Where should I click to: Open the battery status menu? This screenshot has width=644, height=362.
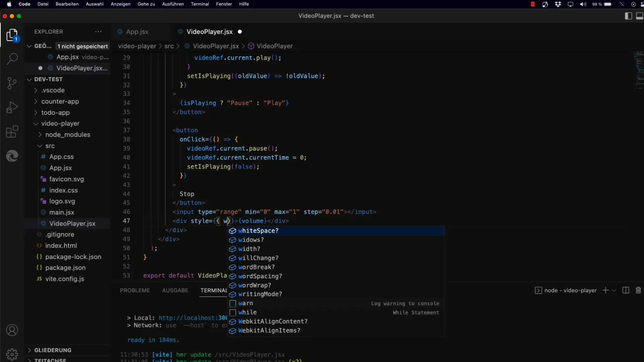pyautogui.click(x=602, y=4)
